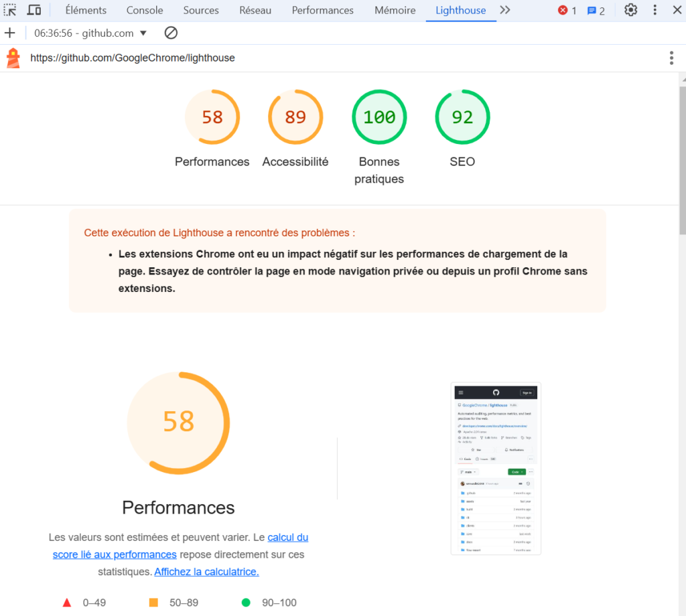Click the GitHub page screenshot thumbnail
The width and height of the screenshot is (686, 616).
pyautogui.click(x=496, y=469)
